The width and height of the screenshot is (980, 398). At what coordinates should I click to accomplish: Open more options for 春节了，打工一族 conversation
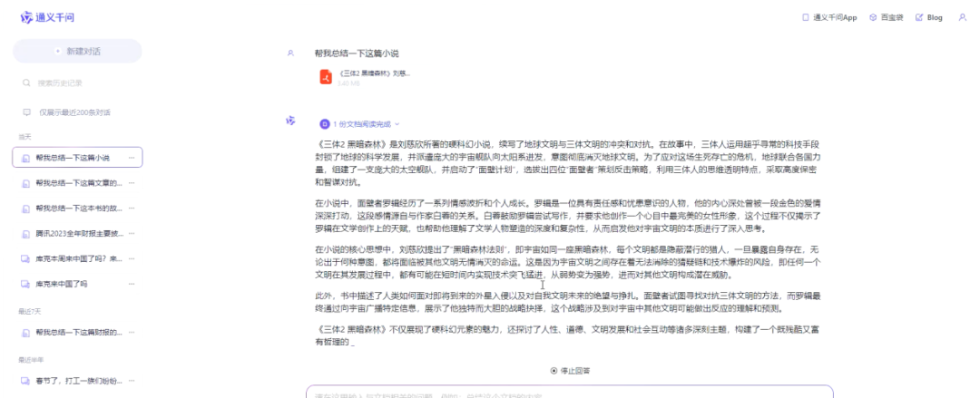132,380
